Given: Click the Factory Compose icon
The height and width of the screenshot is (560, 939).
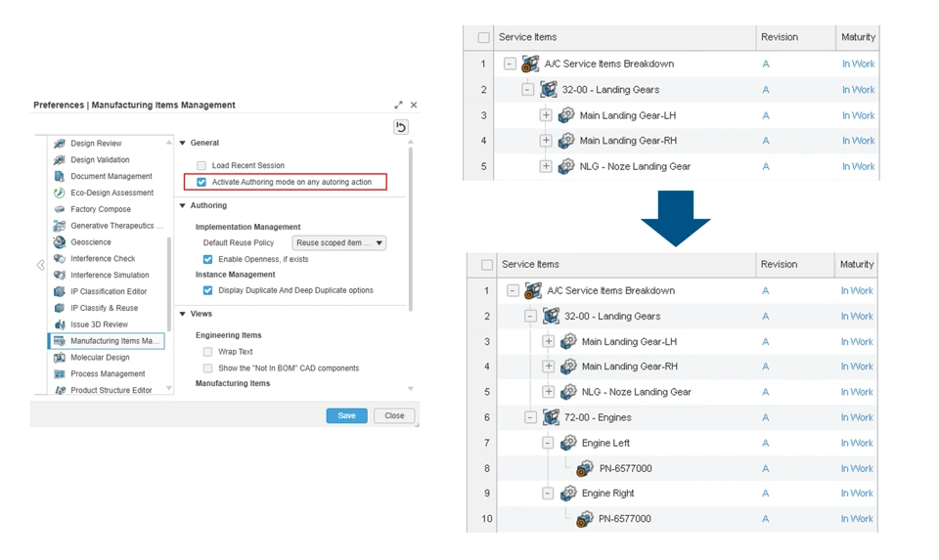Looking at the screenshot, I should pyautogui.click(x=60, y=209).
